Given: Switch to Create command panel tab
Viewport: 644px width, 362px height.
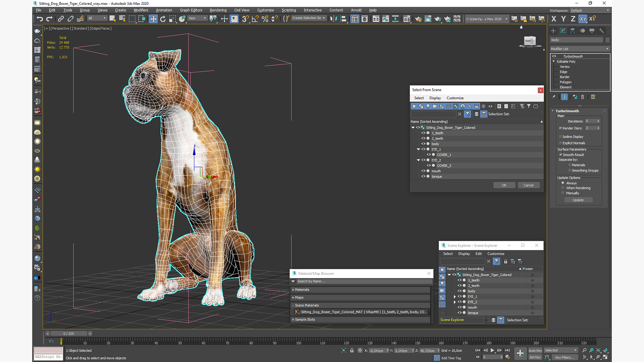Looking at the screenshot, I should [x=553, y=31].
